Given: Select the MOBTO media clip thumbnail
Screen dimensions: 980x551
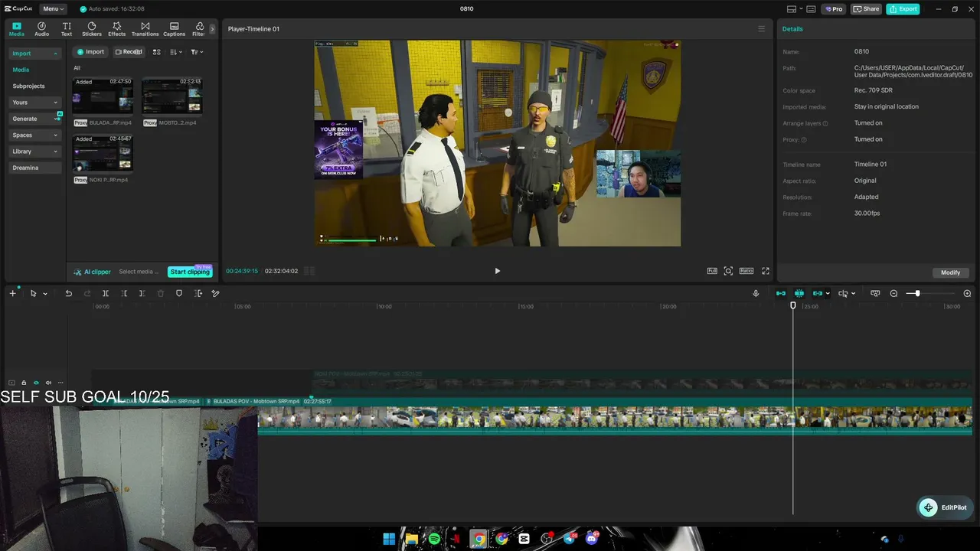Looking at the screenshot, I should point(172,96).
